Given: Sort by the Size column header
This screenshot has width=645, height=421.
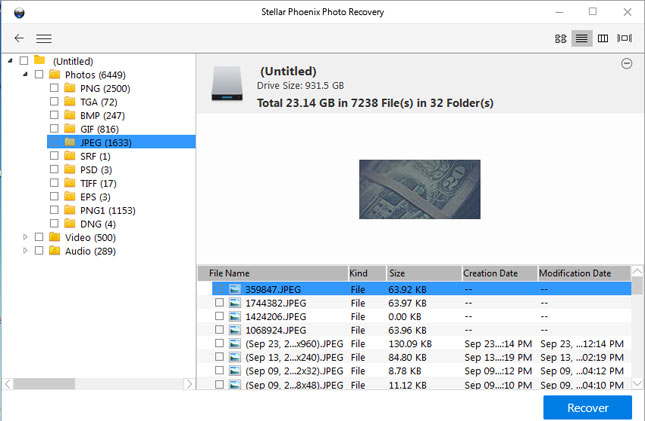Looking at the screenshot, I should [x=423, y=273].
